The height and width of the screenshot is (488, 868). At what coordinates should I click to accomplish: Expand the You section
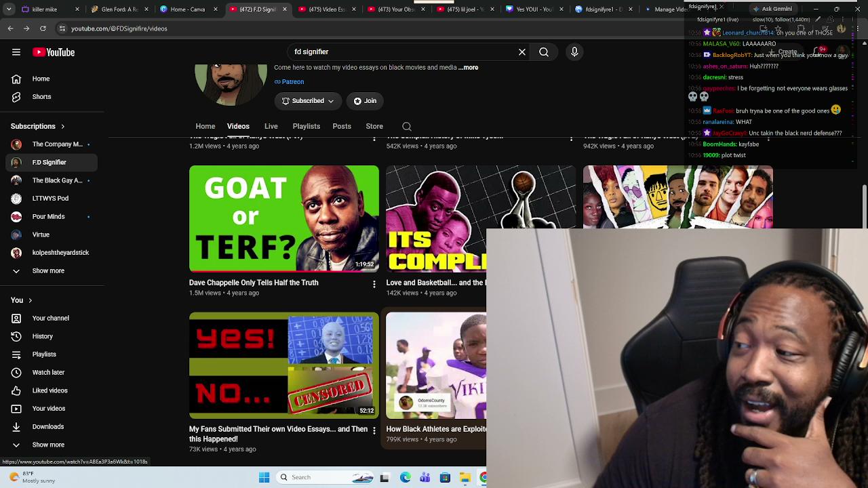[x=22, y=300]
